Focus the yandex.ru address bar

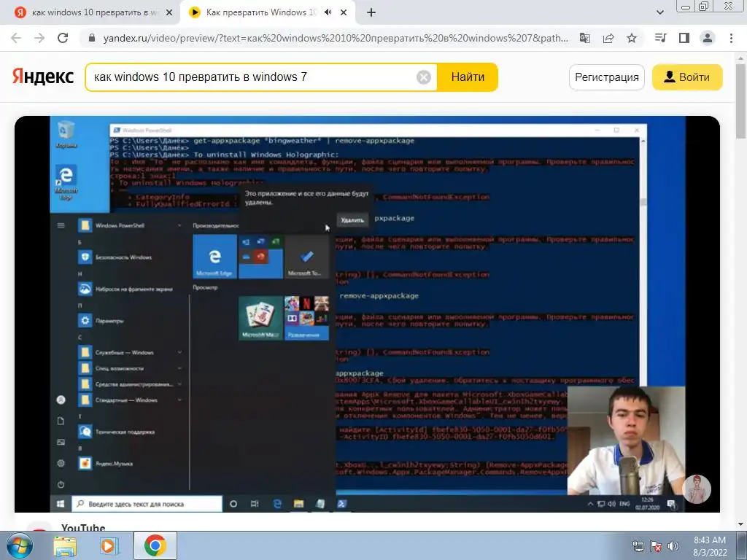[336, 38]
